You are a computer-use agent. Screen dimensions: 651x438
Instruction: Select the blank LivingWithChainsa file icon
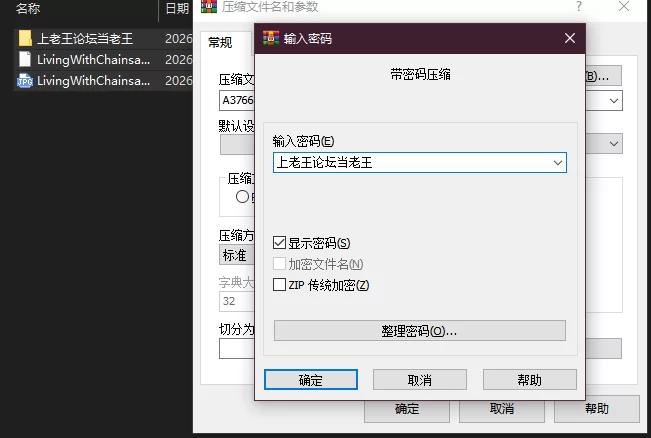pos(25,59)
